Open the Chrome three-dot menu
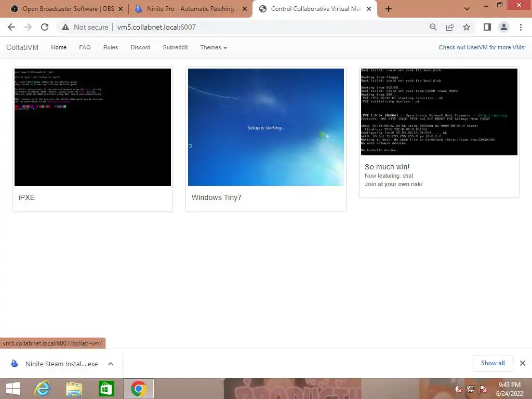Viewport: 532px width, 399px height. 521,27
